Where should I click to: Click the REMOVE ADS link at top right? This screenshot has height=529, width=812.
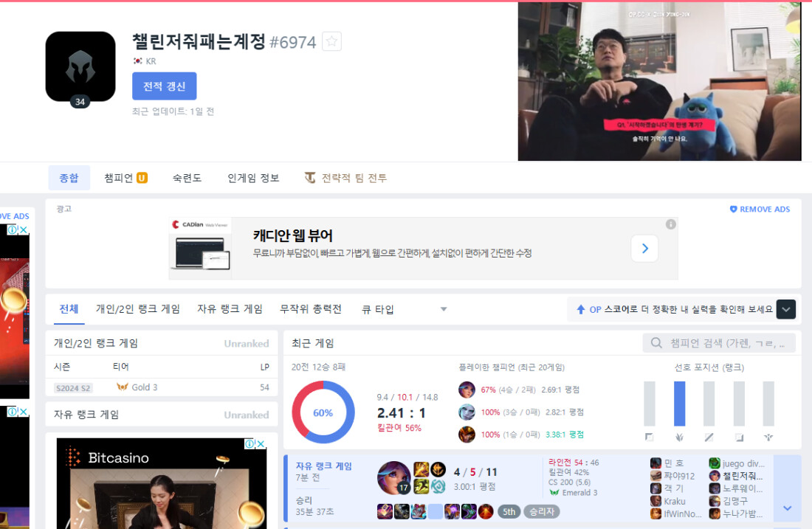pyautogui.click(x=760, y=210)
